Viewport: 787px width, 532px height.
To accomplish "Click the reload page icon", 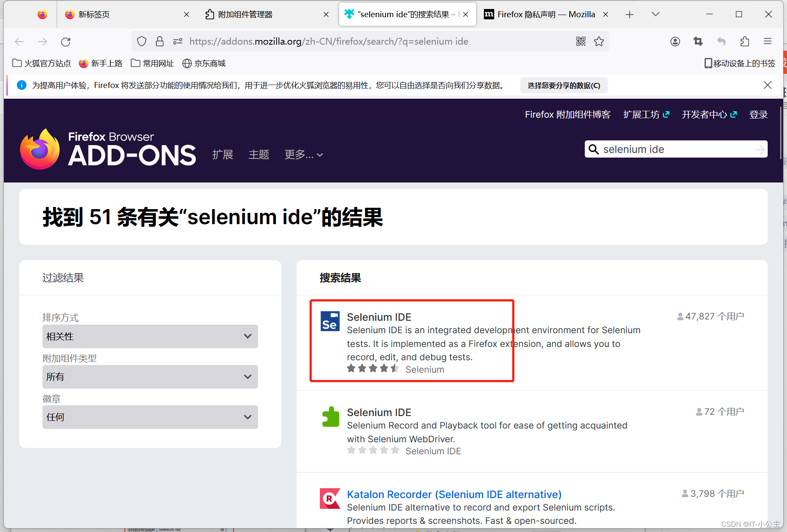I will pyautogui.click(x=65, y=41).
